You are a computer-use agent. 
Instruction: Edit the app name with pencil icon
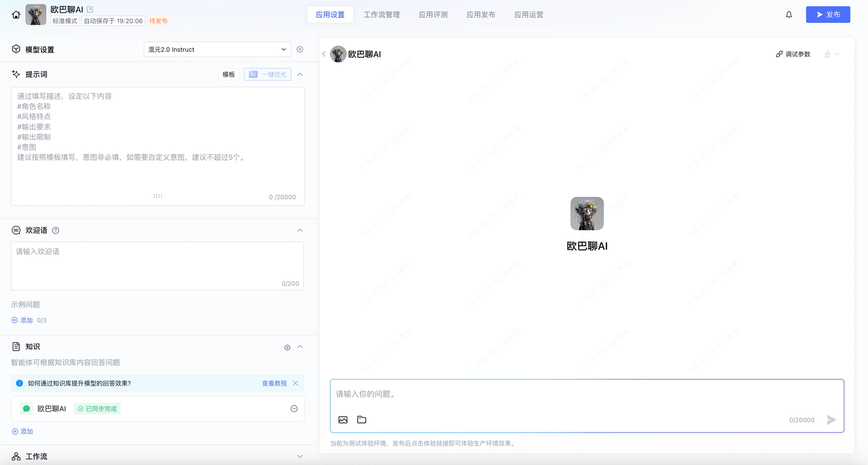pyautogui.click(x=90, y=10)
